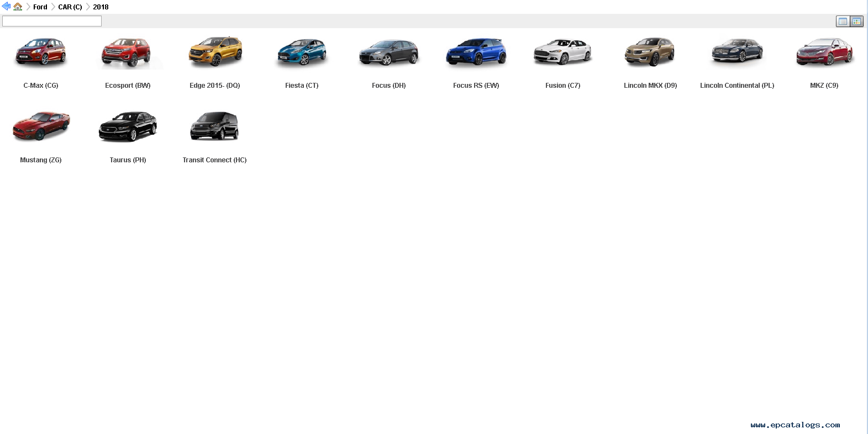Screen dimensions: 868x434
Task: Open the Ford breadcrumb item
Action: 40,7
